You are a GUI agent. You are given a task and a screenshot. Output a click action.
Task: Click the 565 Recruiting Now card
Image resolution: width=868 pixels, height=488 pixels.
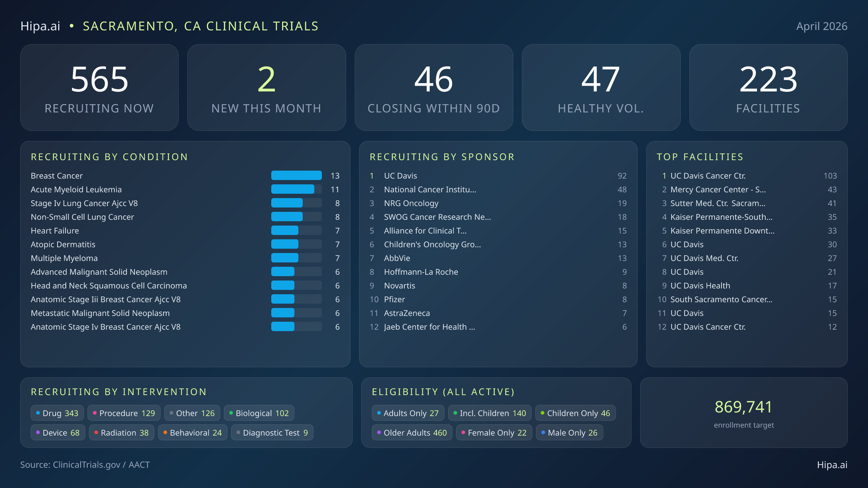pos(99,87)
